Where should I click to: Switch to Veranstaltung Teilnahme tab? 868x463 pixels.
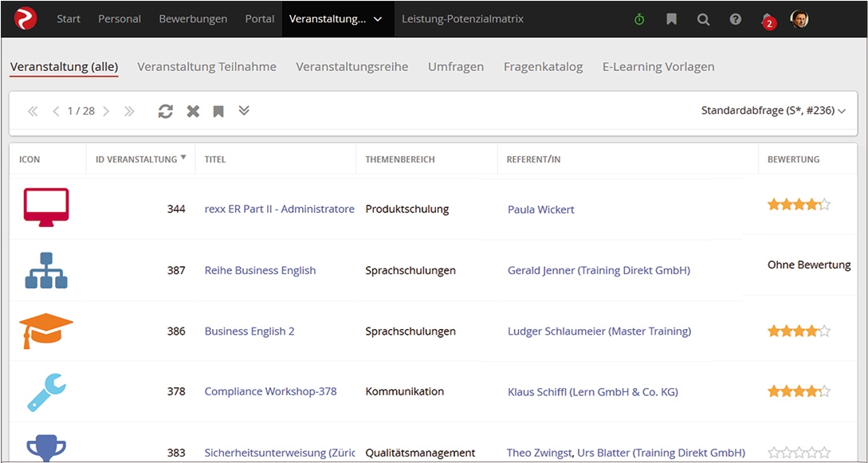206,67
